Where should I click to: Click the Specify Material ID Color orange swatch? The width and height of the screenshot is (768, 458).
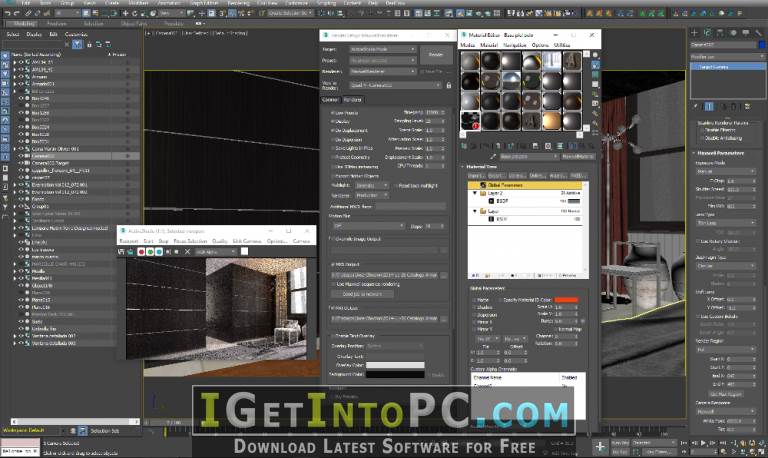tap(566, 300)
